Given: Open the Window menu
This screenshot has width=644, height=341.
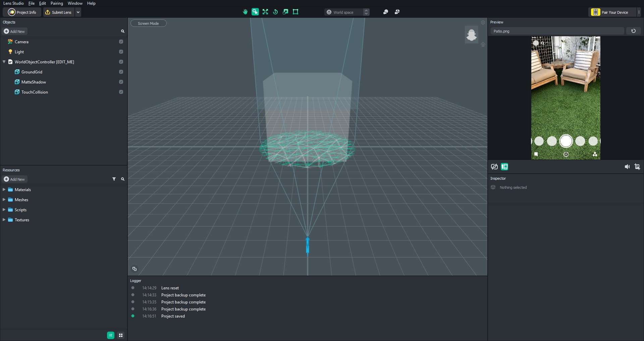Looking at the screenshot, I should tap(75, 3).
